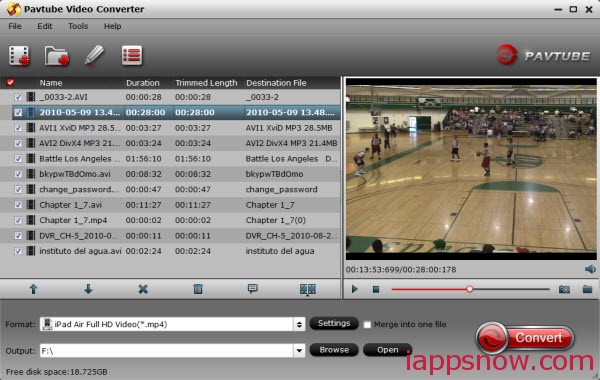Open the split video expander icon

308,290
